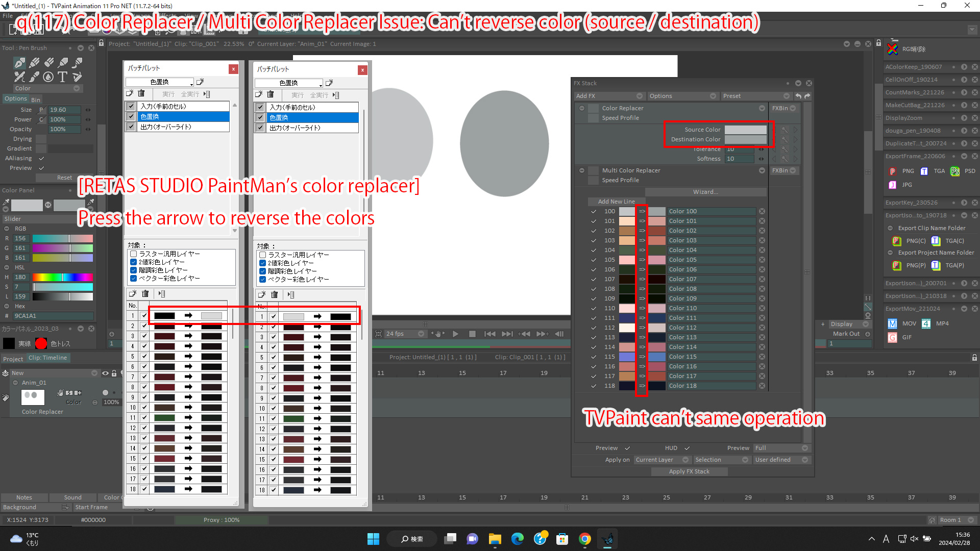Click the TGA(P) export icon
The height and width of the screenshot is (551, 980).
coord(936,265)
